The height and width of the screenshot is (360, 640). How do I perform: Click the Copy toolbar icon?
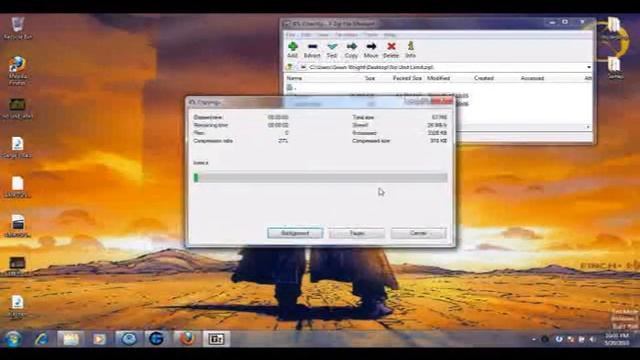[351, 50]
